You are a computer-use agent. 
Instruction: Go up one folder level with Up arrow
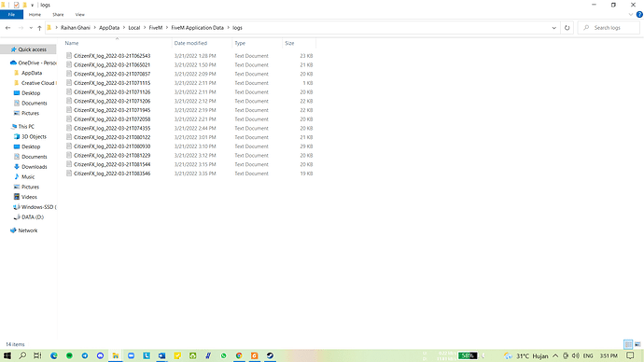(x=39, y=28)
